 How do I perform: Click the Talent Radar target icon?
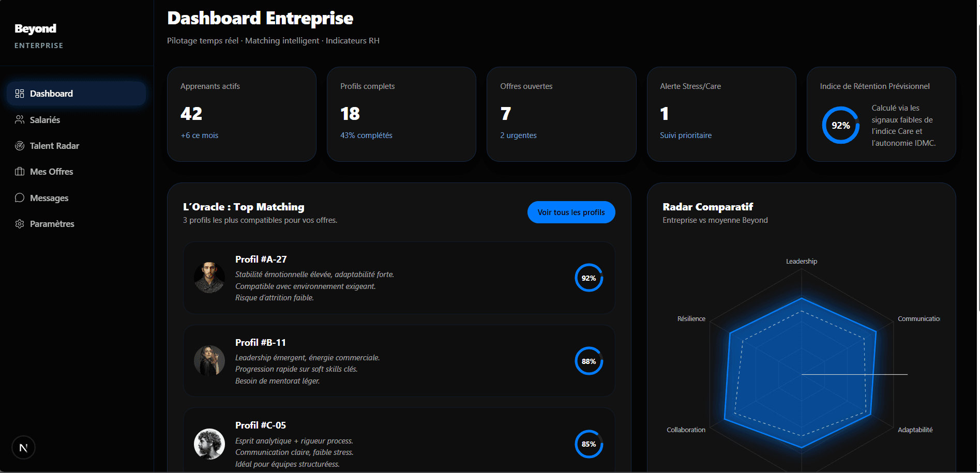20,146
